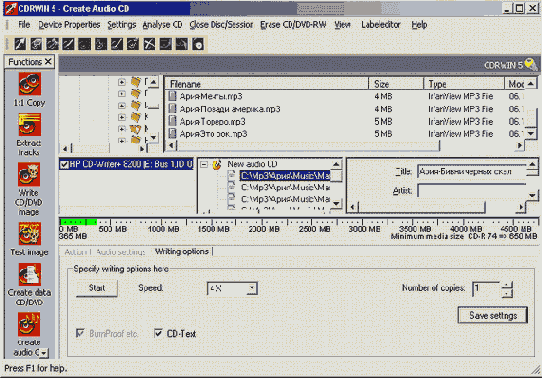Expand the first folder tree node

tap(121, 82)
